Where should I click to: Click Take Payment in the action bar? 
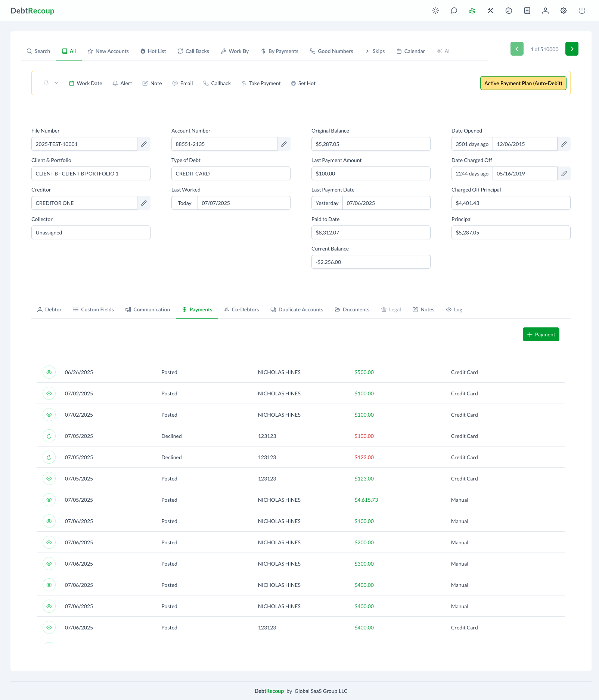point(261,83)
